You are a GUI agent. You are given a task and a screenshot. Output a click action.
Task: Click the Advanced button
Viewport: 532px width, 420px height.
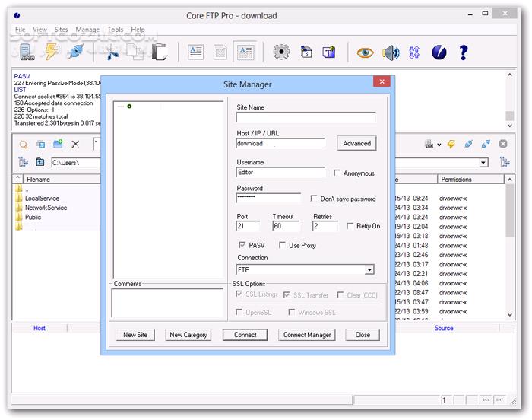pos(356,143)
